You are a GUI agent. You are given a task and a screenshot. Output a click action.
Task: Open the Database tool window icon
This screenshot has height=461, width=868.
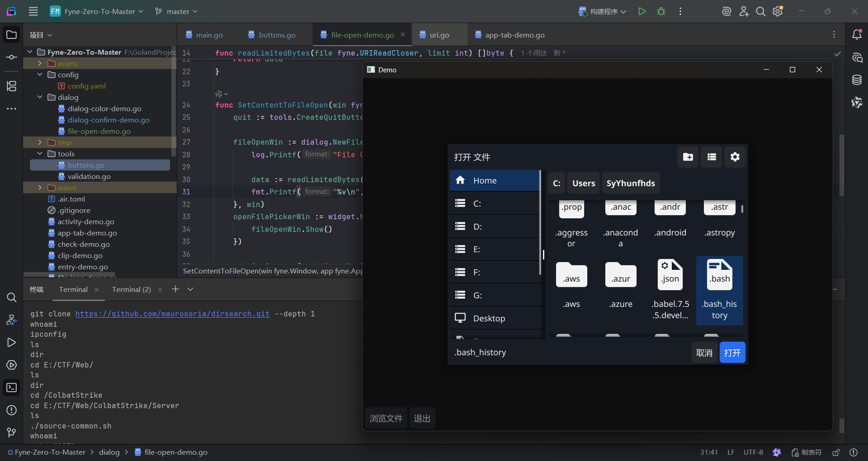tap(857, 80)
